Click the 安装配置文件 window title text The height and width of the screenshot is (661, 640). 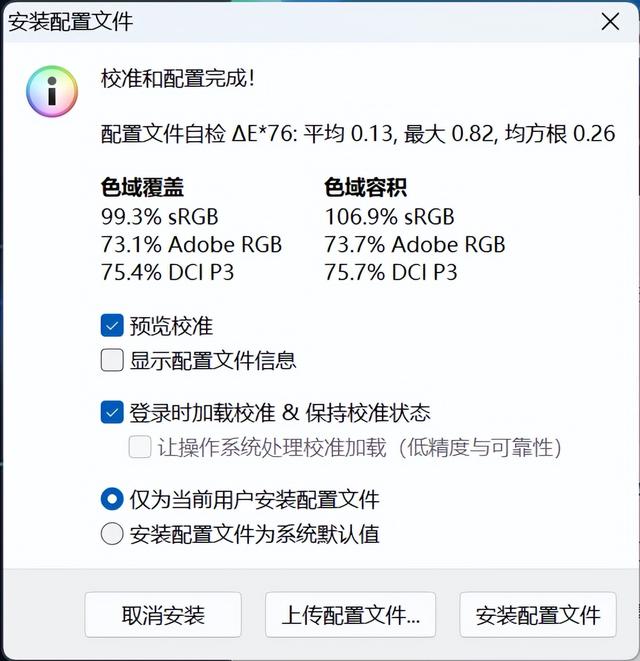point(71,21)
